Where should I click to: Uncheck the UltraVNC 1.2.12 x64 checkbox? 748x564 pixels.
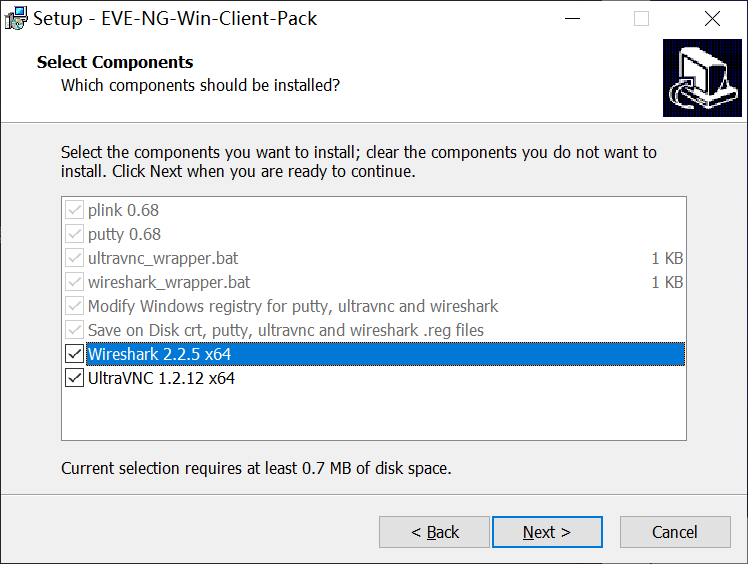[x=74, y=378]
